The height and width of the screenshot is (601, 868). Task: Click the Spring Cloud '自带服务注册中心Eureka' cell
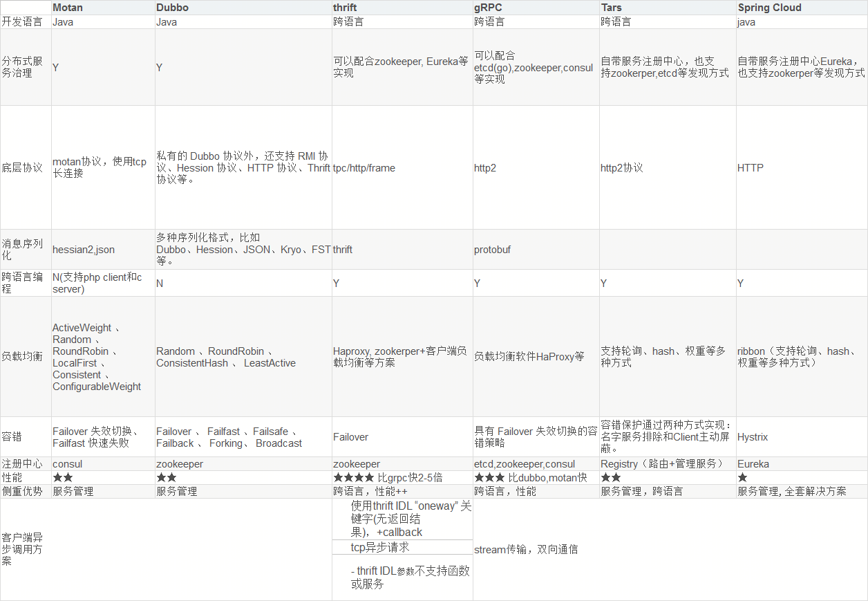[801, 67]
